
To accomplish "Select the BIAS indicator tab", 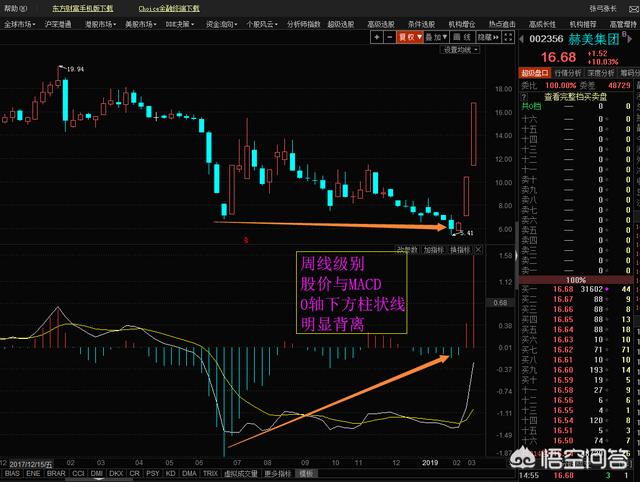I will click(x=12, y=473).
